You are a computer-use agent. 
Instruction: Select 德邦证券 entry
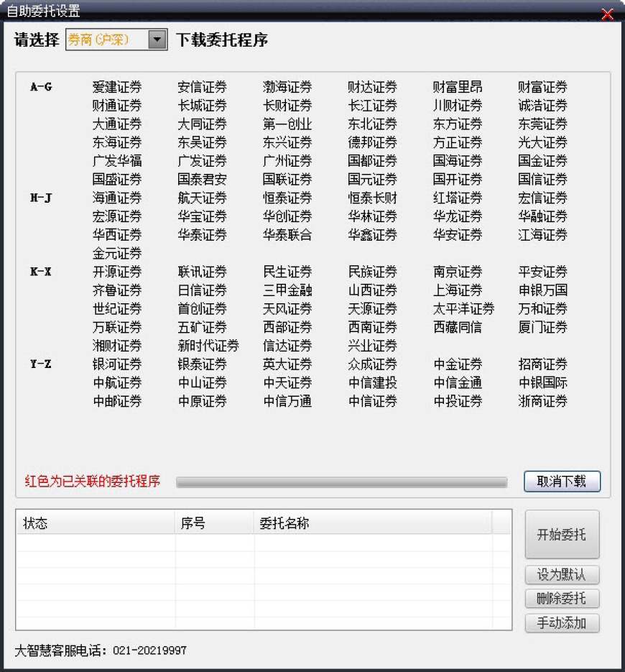(x=372, y=142)
